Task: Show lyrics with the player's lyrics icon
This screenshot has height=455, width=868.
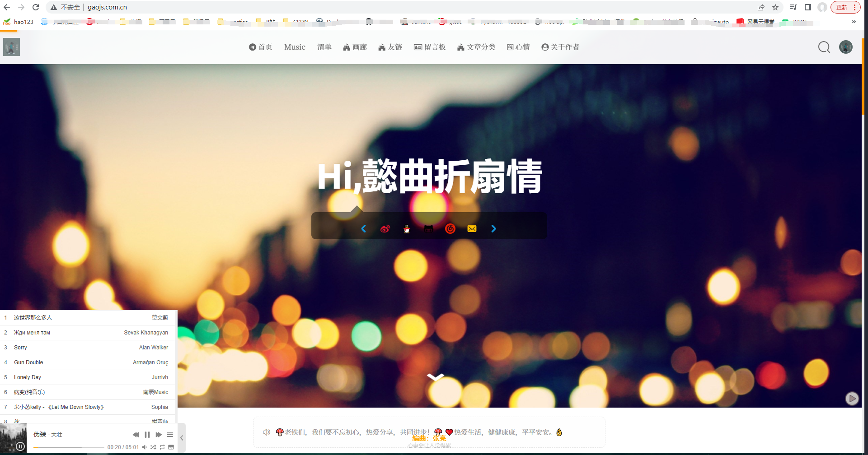Action: (x=171, y=447)
